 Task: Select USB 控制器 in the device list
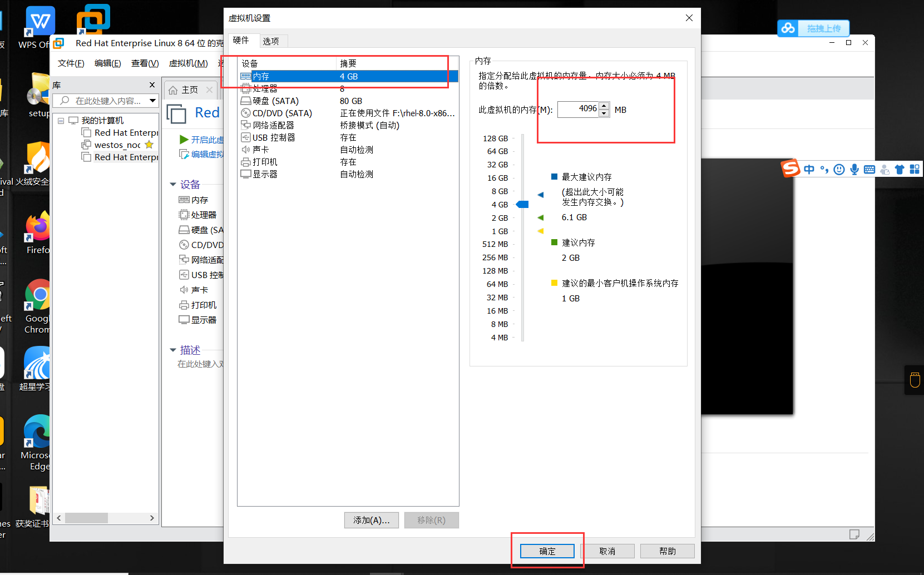pyautogui.click(x=348, y=137)
